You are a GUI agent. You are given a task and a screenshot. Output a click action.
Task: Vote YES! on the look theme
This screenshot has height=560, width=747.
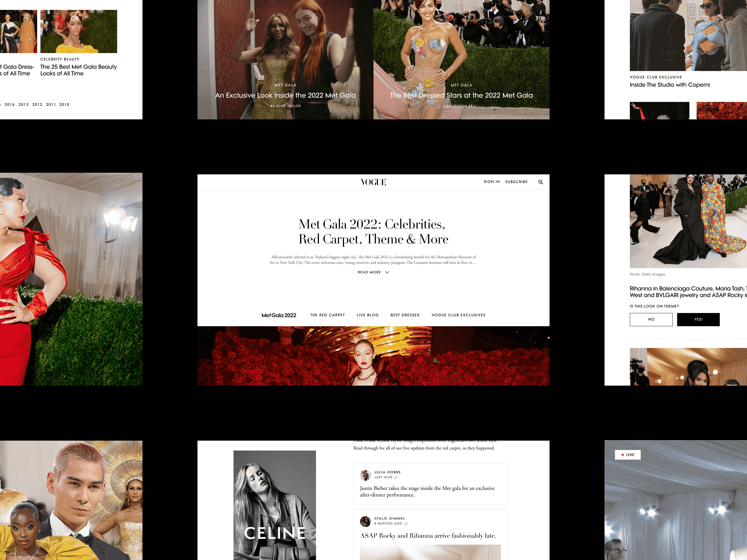pyautogui.click(x=698, y=319)
